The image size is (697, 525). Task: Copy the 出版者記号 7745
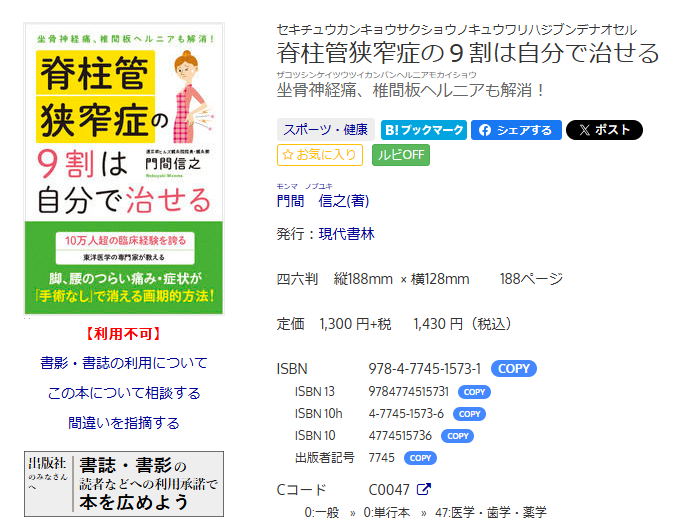click(x=420, y=458)
